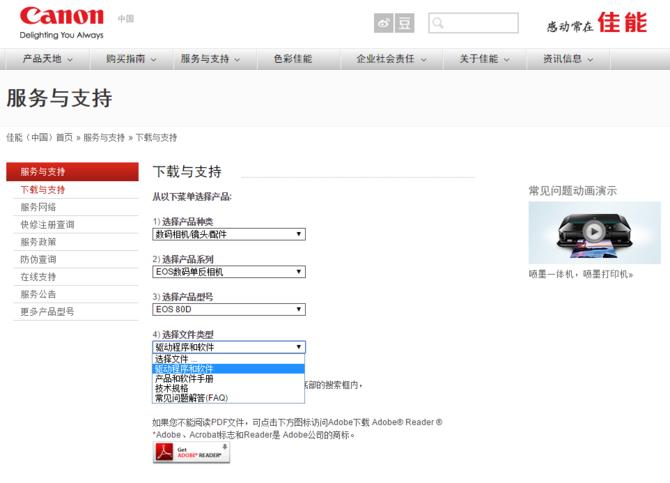Play the printer FAQ animation video
This screenshot has width=670, height=483.
tap(594, 231)
